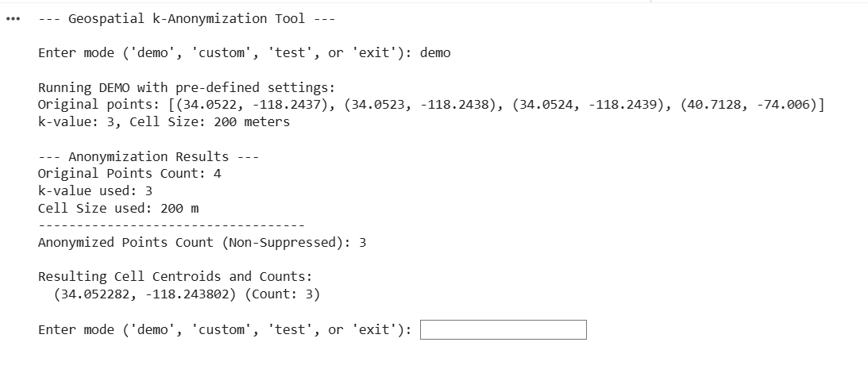Click the typed word 'demo' in first prompt

[x=434, y=52]
